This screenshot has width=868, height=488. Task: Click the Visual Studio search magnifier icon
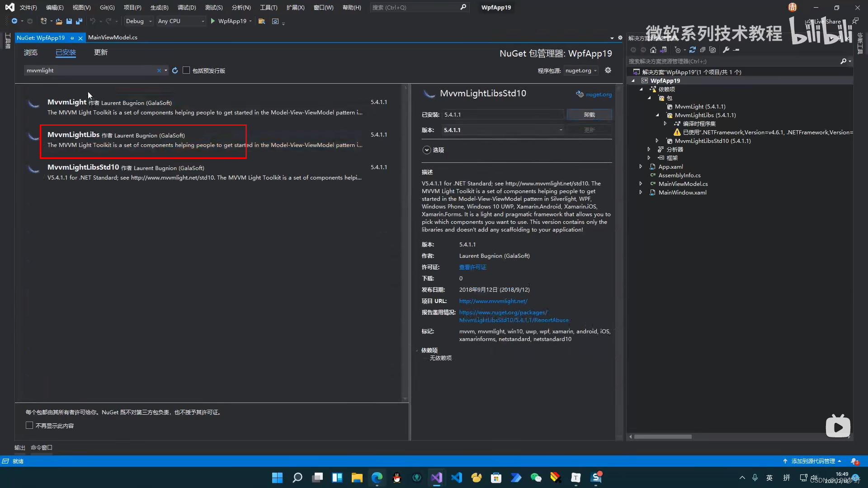click(x=463, y=7)
